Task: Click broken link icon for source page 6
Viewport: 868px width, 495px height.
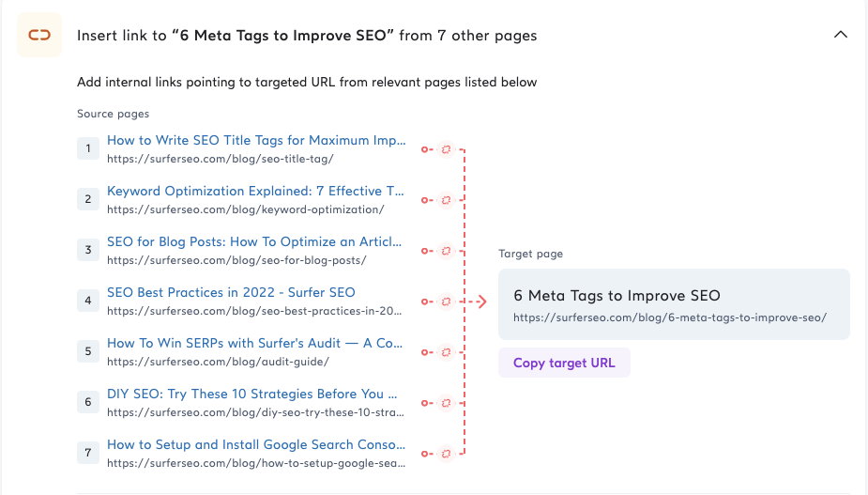Action: pyautogui.click(x=446, y=403)
